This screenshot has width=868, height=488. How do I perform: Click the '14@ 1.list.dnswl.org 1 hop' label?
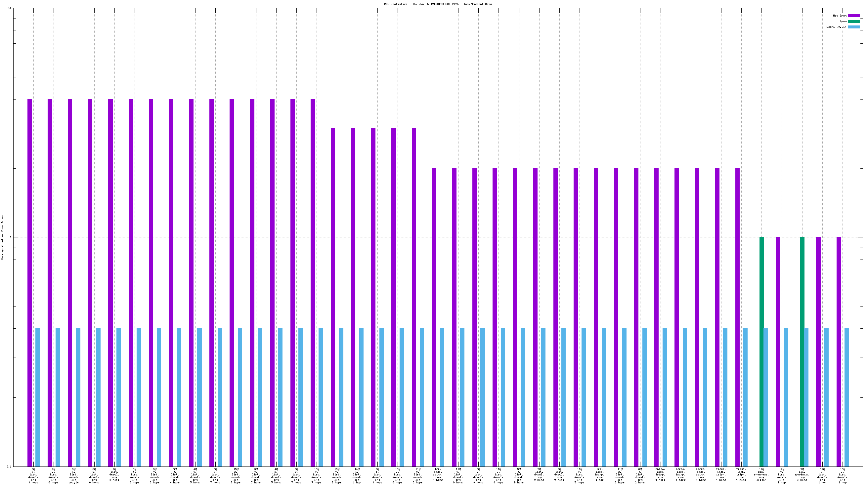[357, 475]
